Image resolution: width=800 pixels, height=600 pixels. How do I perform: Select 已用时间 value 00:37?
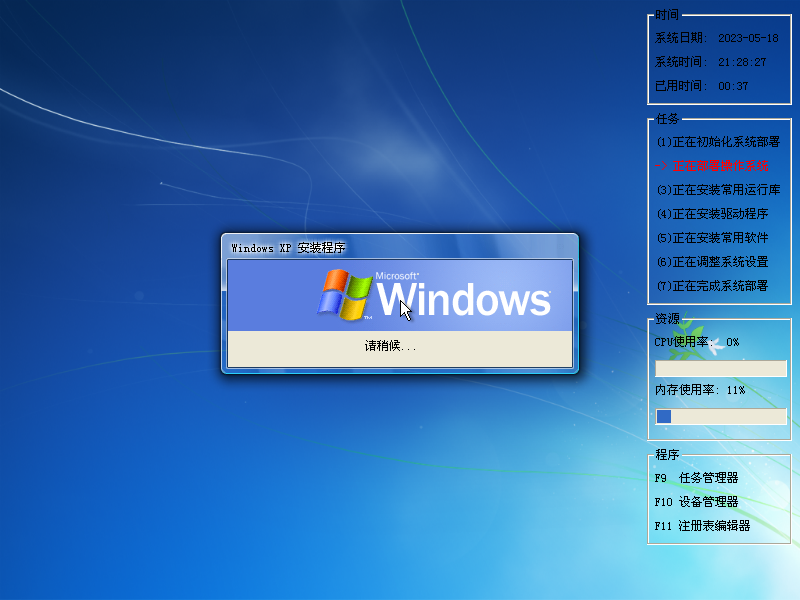tap(733, 86)
